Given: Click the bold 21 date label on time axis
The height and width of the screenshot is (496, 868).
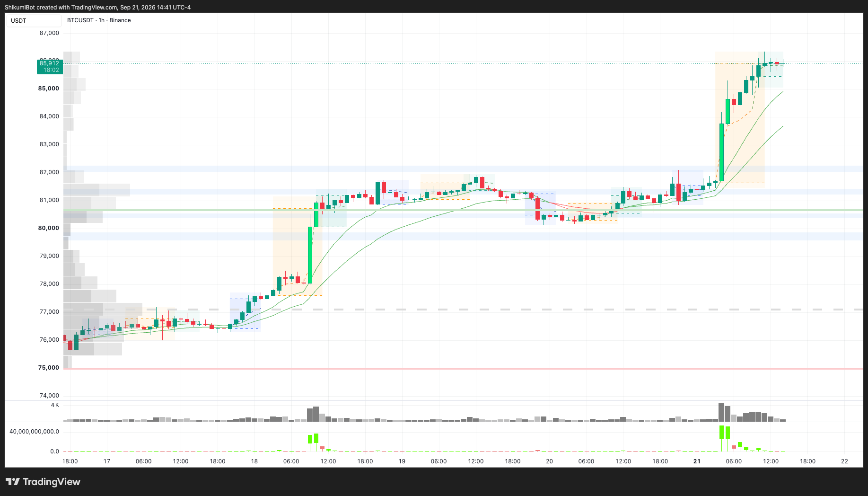Looking at the screenshot, I should (x=697, y=461).
